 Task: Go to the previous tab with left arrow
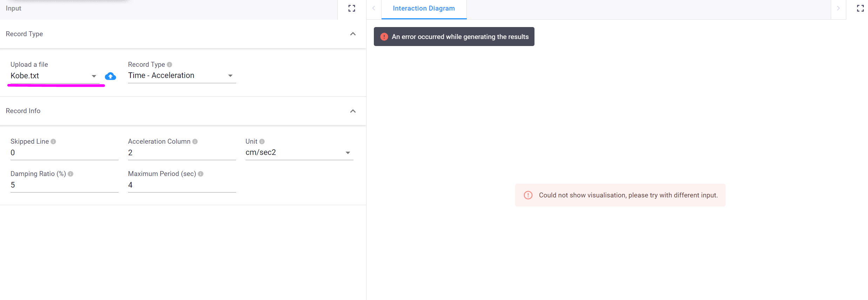[x=374, y=8]
